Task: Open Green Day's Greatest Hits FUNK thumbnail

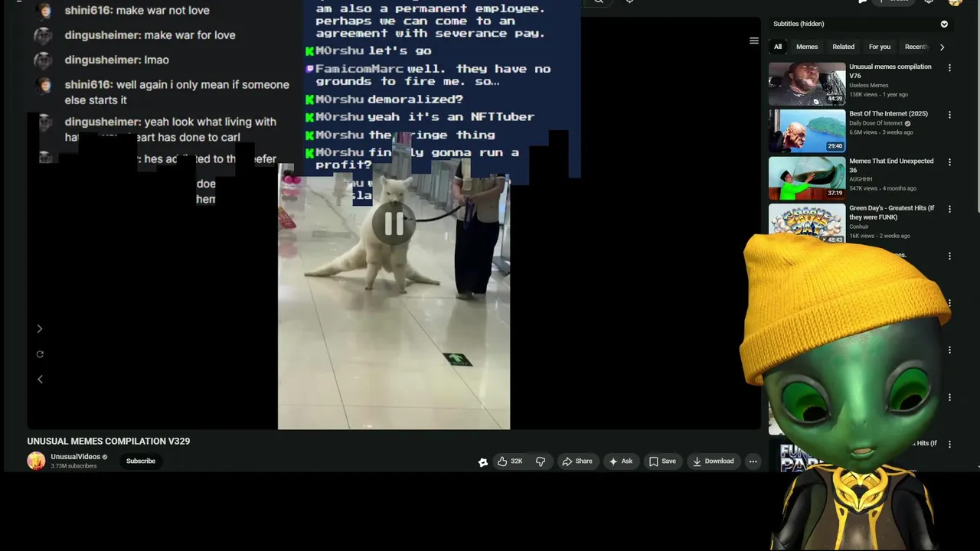Action: [x=807, y=223]
